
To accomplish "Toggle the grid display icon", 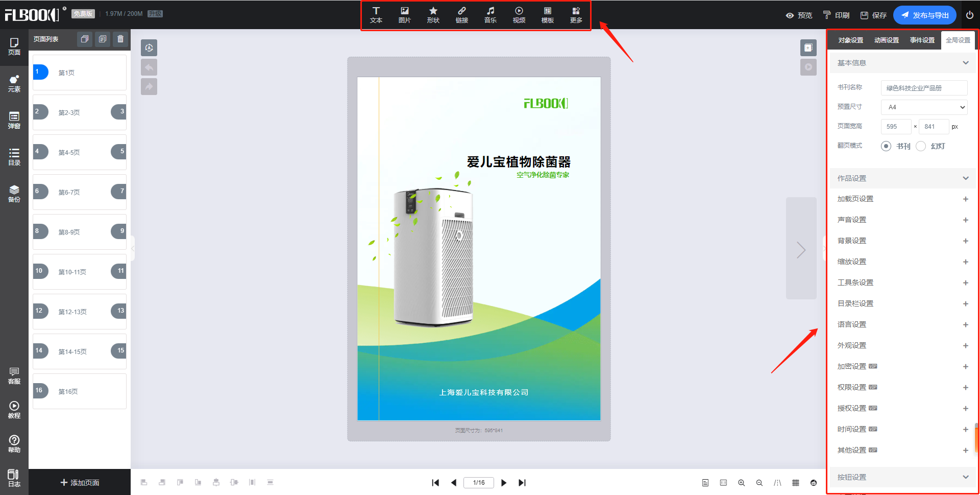I will click(x=796, y=483).
